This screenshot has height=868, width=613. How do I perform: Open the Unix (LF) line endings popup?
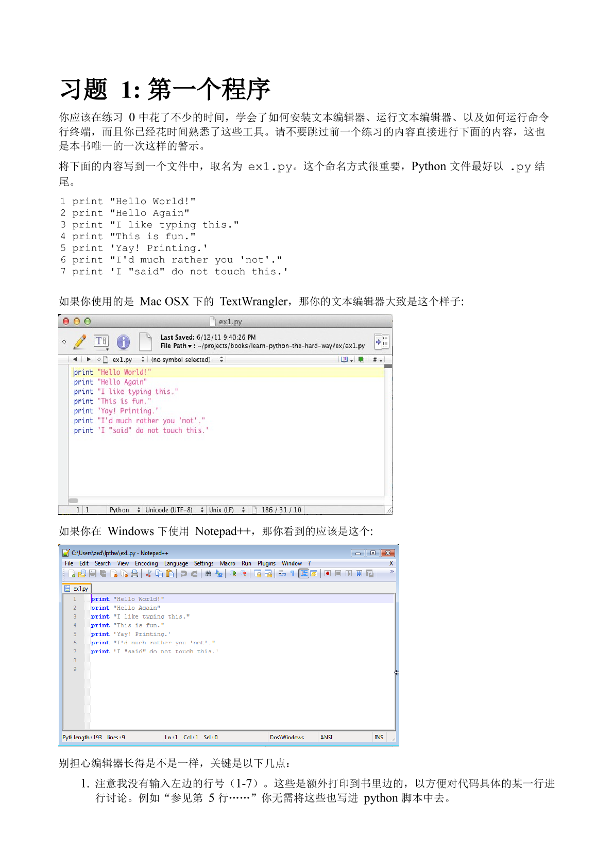tap(227, 510)
